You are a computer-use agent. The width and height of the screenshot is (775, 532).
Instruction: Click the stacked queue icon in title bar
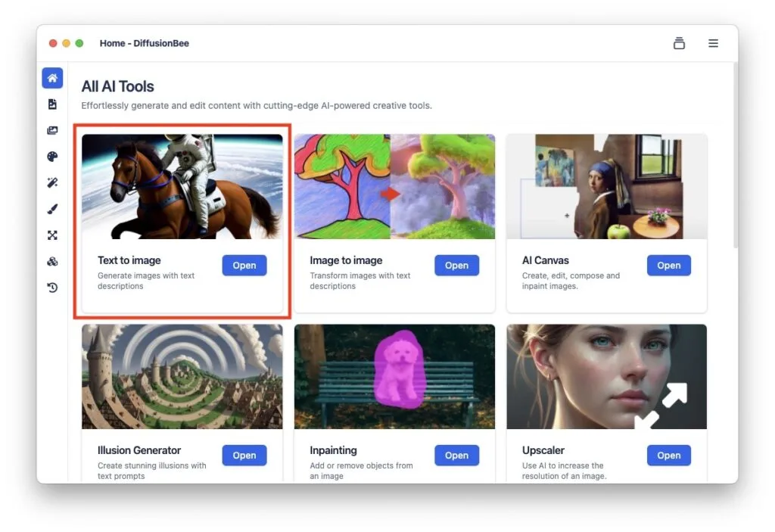click(x=679, y=43)
